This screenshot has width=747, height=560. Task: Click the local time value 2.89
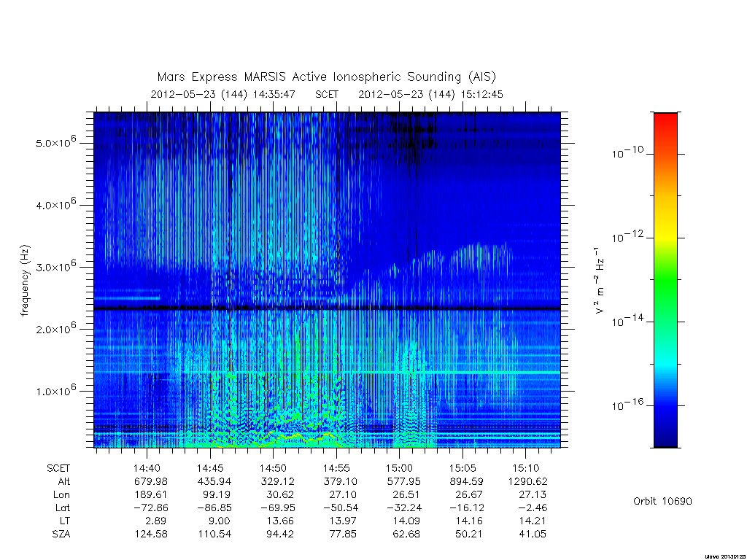click(x=156, y=521)
